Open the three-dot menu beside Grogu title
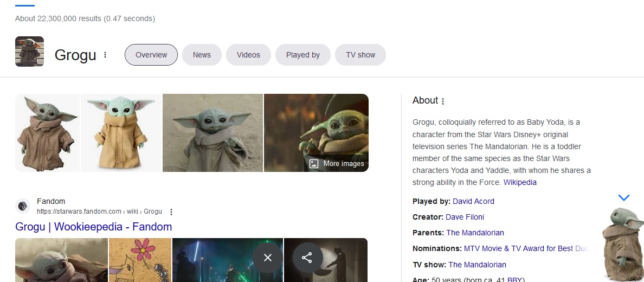The width and height of the screenshot is (644, 282). (x=105, y=55)
